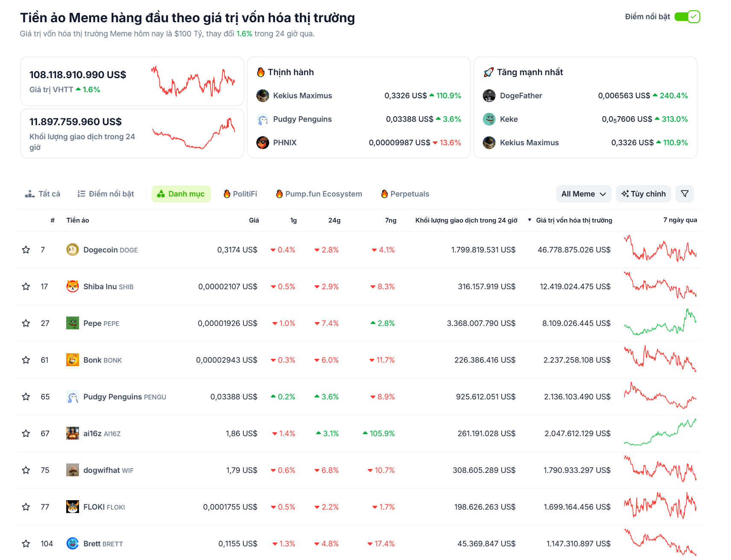Click the DogeFather coin icon
The width and height of the screenshot is (731, 560).
[x=489, y=96]
